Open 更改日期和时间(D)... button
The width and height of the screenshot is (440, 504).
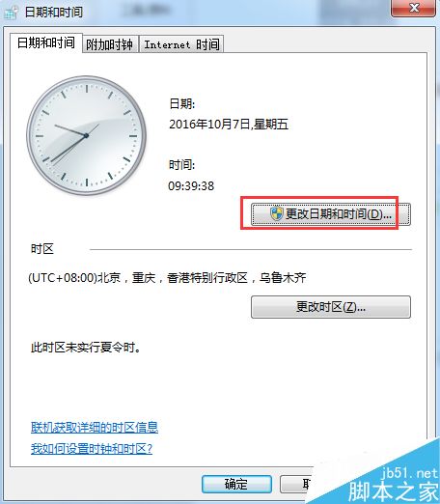click(331, 214)
